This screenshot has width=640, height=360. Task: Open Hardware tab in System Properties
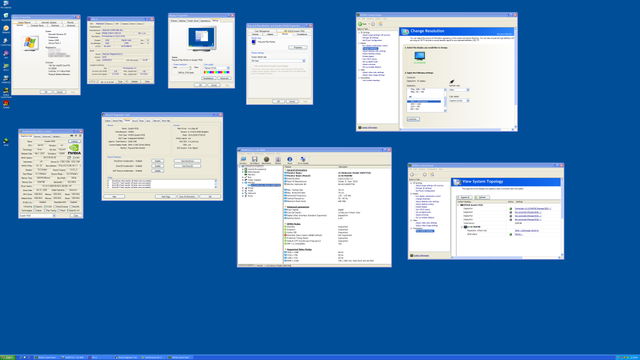55,25
